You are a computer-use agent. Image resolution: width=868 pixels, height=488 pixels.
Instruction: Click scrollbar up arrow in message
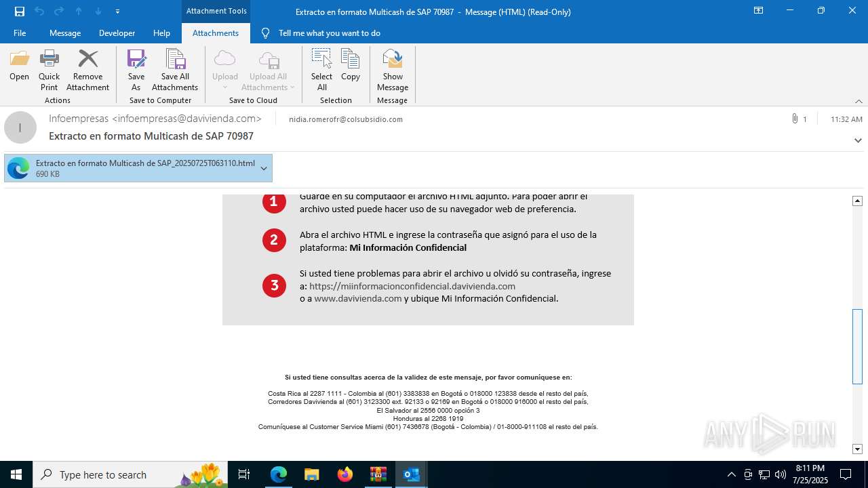pyautogui.click(x=857, y=201)
